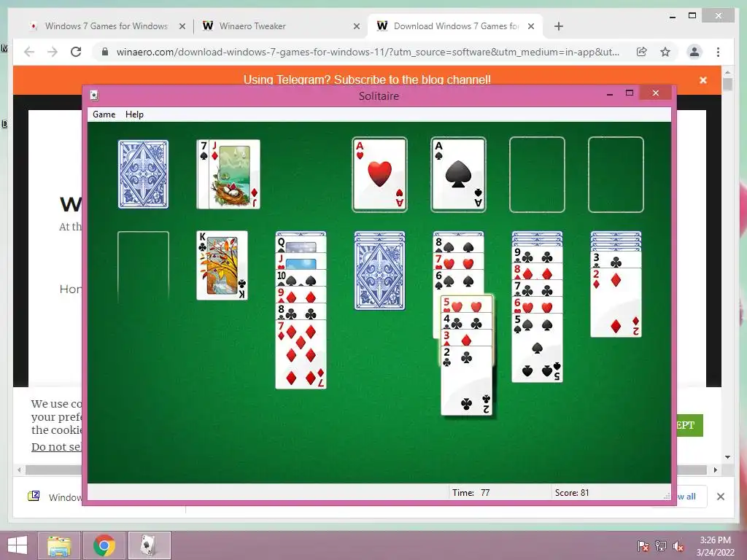
Task: Click the winaero.com address bar
Action: point(368,52)
